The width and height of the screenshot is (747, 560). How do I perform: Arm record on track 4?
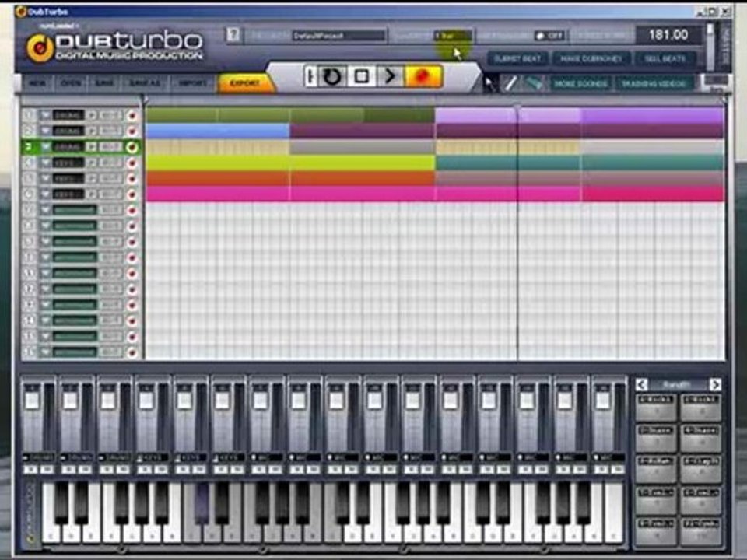(132, 163)
